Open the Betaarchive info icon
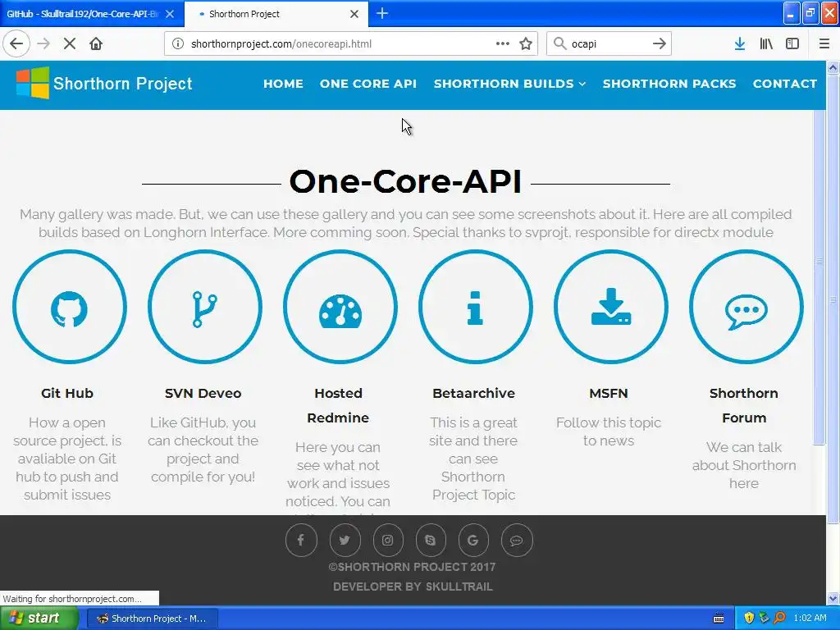Image resolution: width=840 pixels, height=630 pixels. 475,307
